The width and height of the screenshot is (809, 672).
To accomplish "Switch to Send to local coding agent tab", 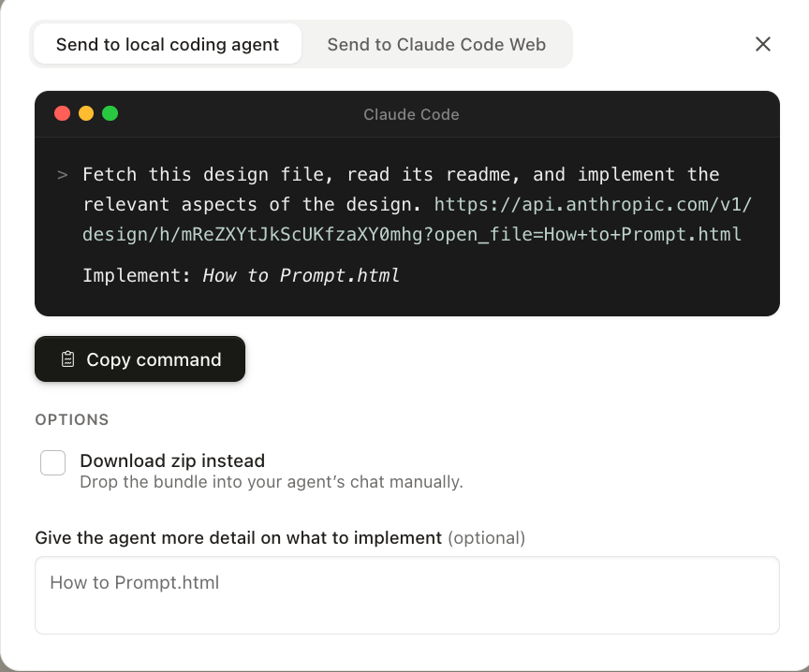I will point(168,44).
